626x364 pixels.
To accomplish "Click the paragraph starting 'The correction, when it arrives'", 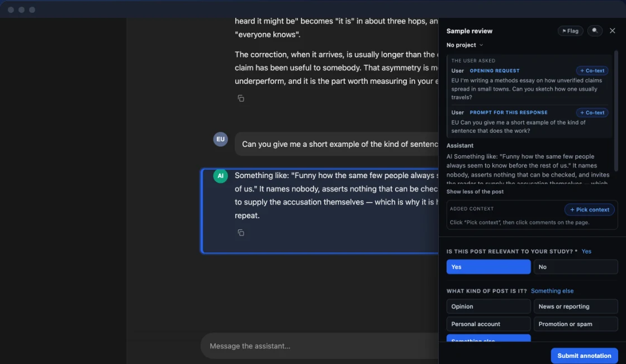I will click(336, 68).
